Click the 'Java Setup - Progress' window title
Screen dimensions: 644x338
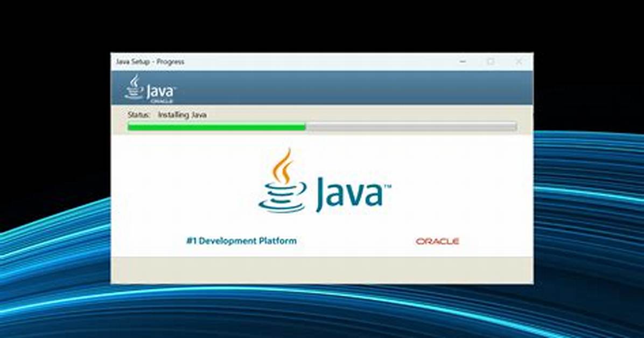pyautogui.click(x=150, y=61)
